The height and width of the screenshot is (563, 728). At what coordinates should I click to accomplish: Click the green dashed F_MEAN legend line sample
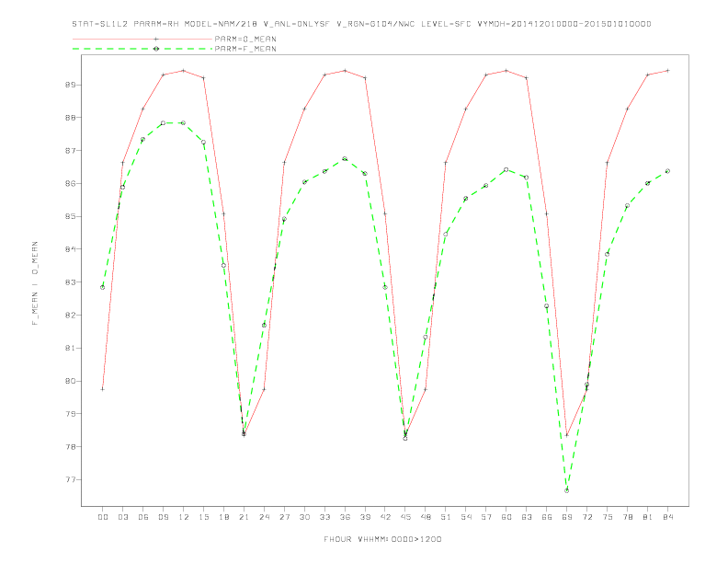click(x=142, y=49)
